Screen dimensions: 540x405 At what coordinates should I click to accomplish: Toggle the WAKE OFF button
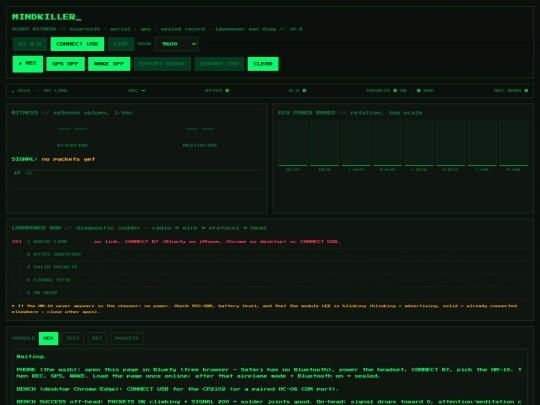pos(109,64)
